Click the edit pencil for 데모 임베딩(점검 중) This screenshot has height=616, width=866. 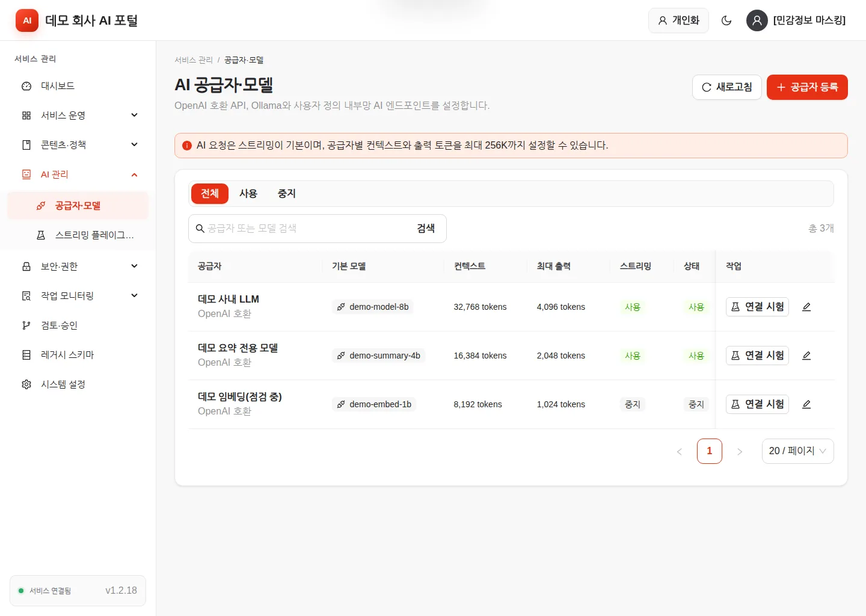[x=806, y=404]
